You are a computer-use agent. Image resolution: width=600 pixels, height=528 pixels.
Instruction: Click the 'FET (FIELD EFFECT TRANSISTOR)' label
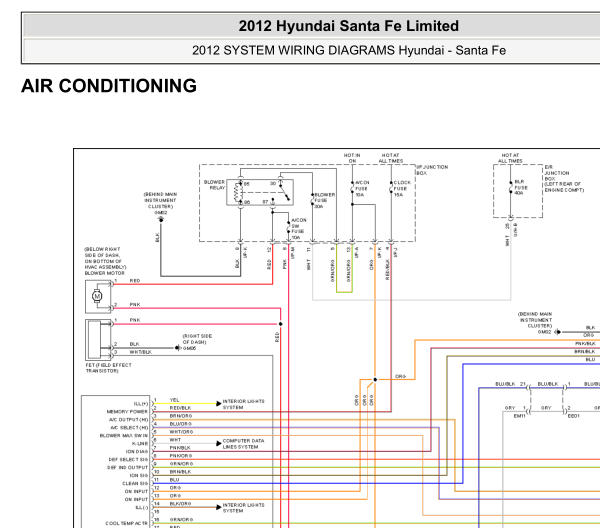coord(108,368)
